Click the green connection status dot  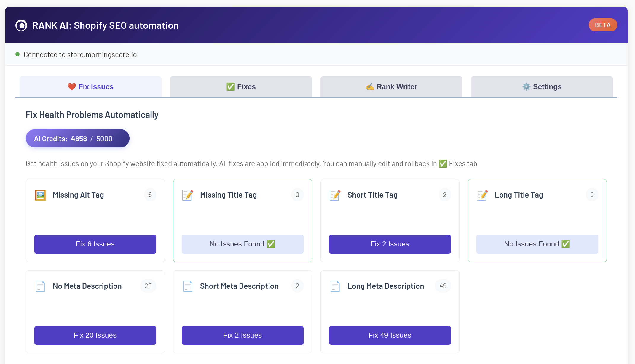pyautogui.click(x=17, y=54)
